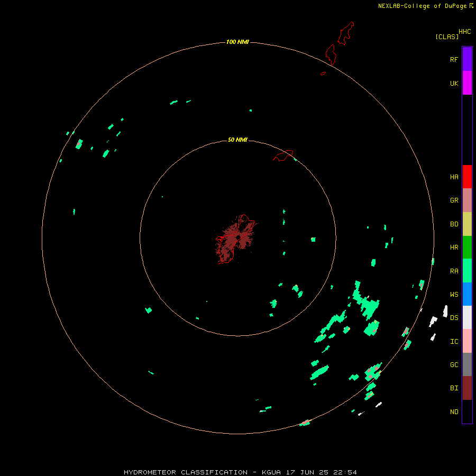Click the "GR" legend label
The width and height of the screenshot is (476, 476).
(454, 200)
